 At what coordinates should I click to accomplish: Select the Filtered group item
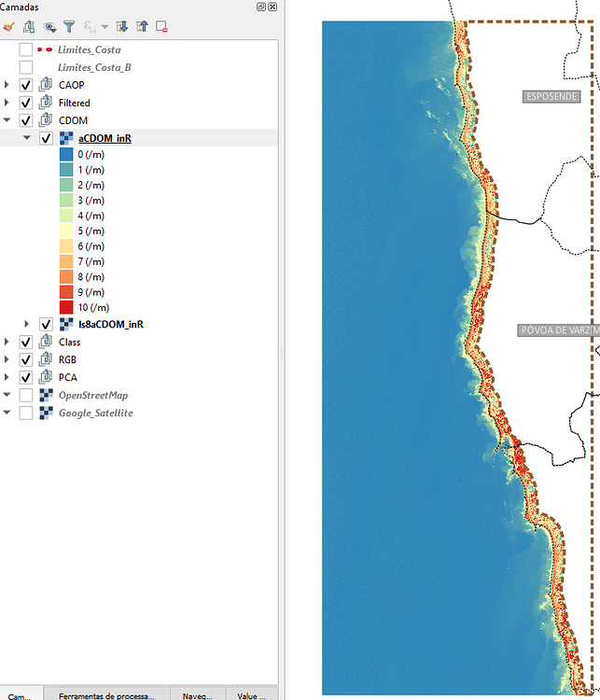pyautogui.click(x=74, y=103)
